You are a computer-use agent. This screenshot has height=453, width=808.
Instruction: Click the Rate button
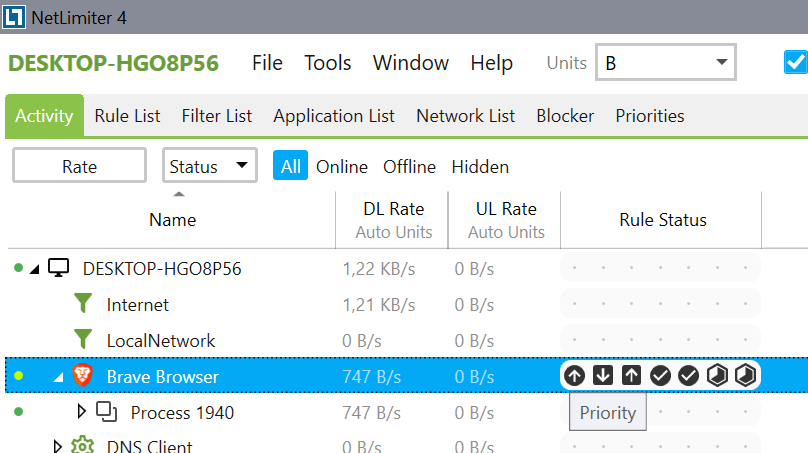pos(79,165)
